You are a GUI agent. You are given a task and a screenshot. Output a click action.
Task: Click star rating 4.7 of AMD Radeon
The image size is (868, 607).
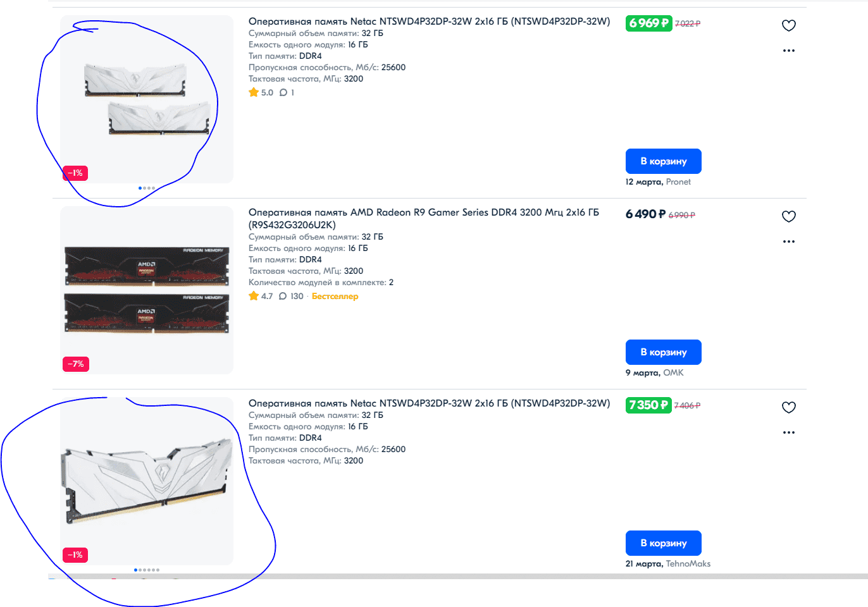tap(261, 297)
